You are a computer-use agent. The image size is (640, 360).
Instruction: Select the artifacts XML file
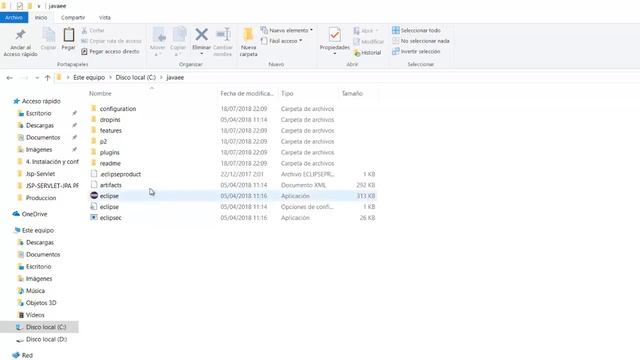click(x=110, y=185)
